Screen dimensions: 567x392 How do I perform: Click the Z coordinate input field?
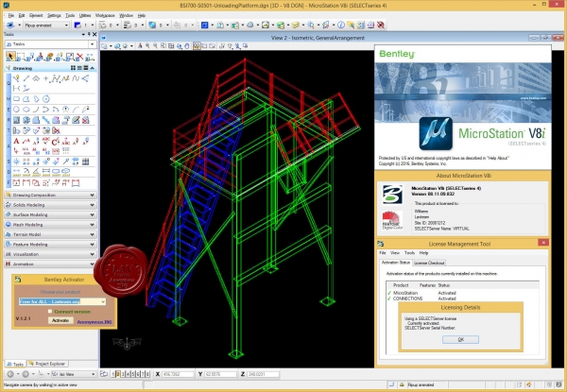263,374
